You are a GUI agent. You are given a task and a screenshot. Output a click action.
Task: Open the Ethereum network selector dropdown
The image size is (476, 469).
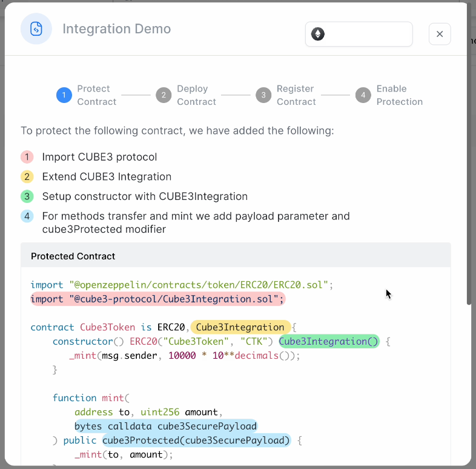coord(359,34)
